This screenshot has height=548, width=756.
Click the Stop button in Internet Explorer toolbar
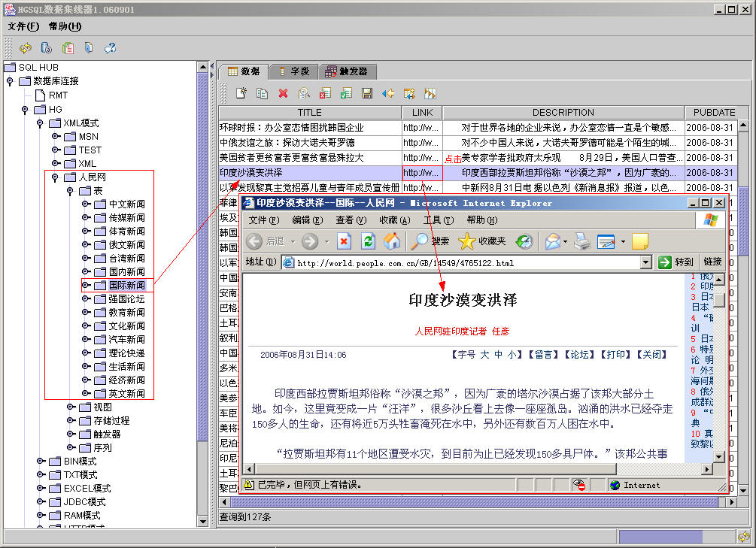pyautogui.click(x=344, y=241)
